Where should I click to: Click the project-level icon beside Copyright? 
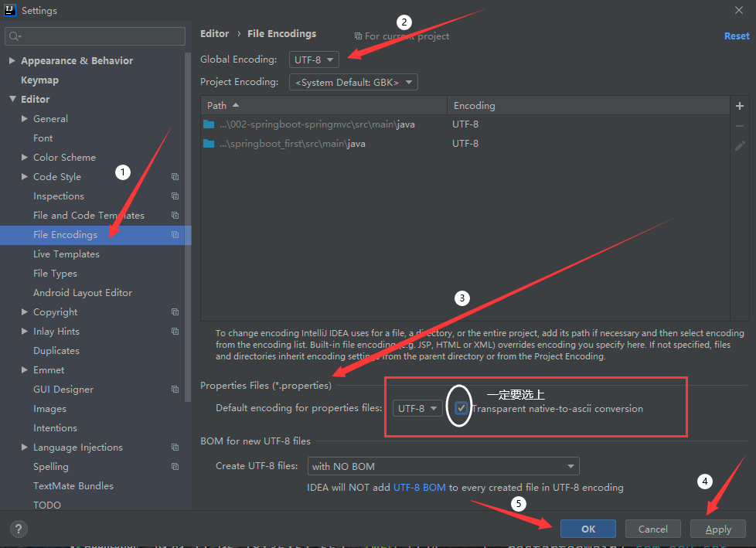(x=175, y=311)
